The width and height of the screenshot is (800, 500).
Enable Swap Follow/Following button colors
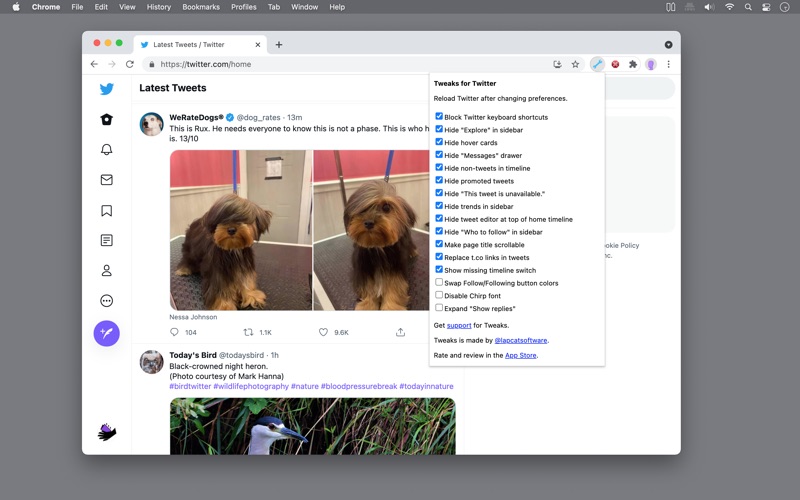point(439,282)
